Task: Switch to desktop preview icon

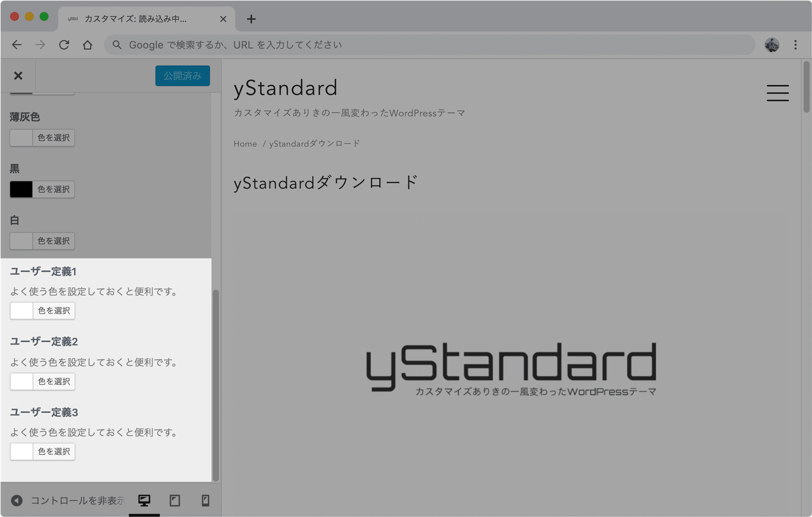Action: pyautogui.click(x=144, y=500)
